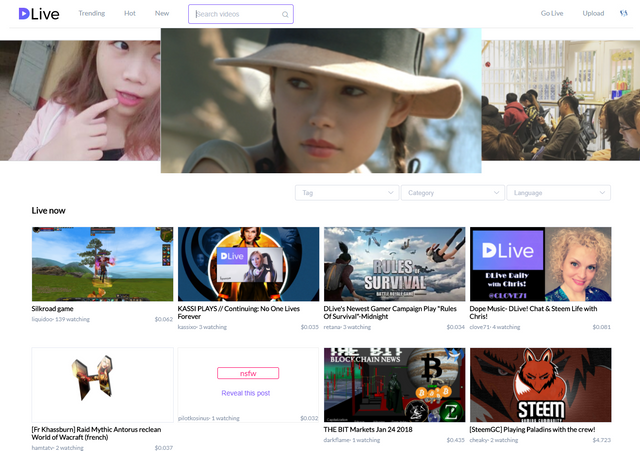Image resolution: width=640 pixels, height=451 pixels.
Task: Click title 'THE BIT Markets Jan 24 2018'
Action: tap(368, 430)
